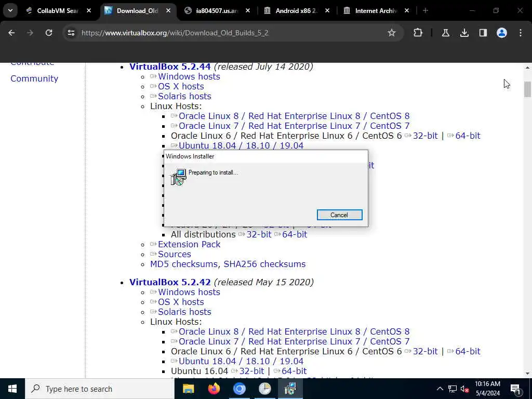Viewport: 532px width, 399px height.
Task: Download 5.2.44 Extension Pack
Action: (189, 244)
